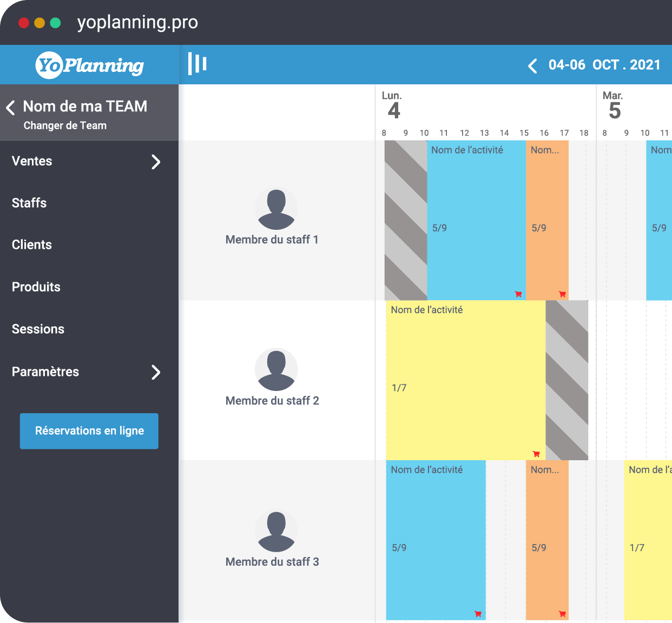Open the sidebar menu bars icon
The height and width of the screenshot is (623, 672).
click(197, 63)
